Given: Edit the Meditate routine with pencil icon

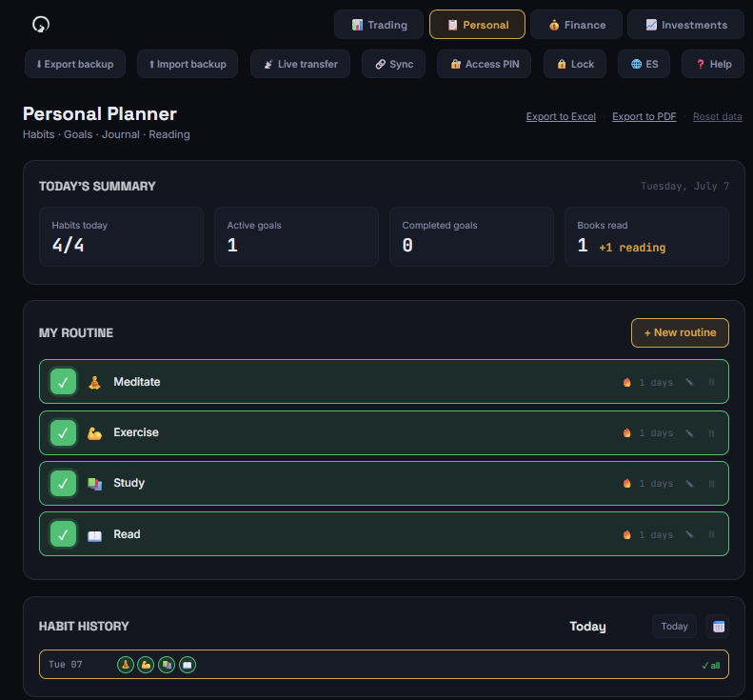Looking at the screenshot, I should point(689,382).
